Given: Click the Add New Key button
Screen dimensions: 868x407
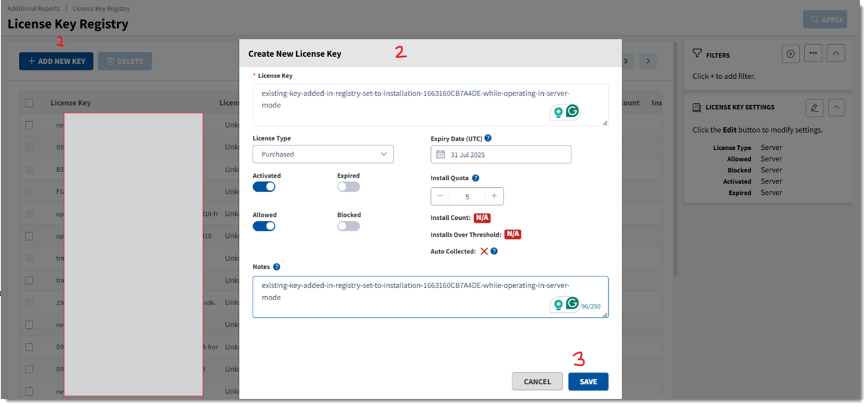Looking at the screenshot, I should [x=56, y=61].
